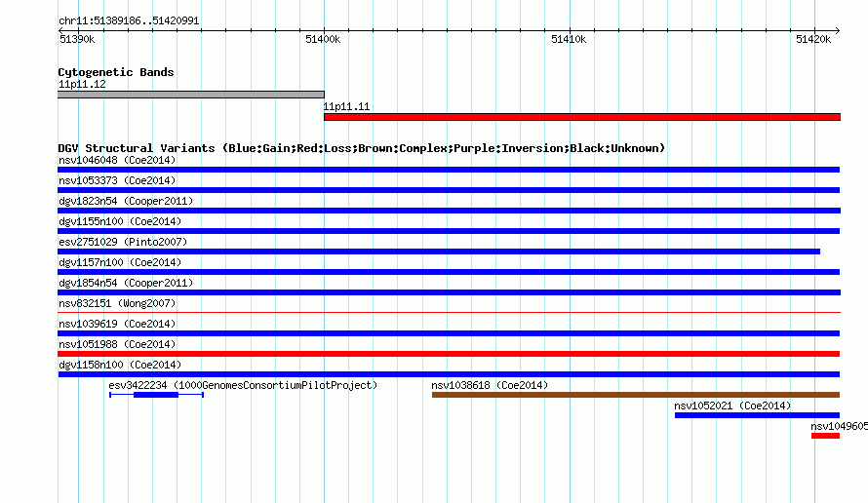Open nsv1039619 (Coe2014) variant label

tap(117, 325)
